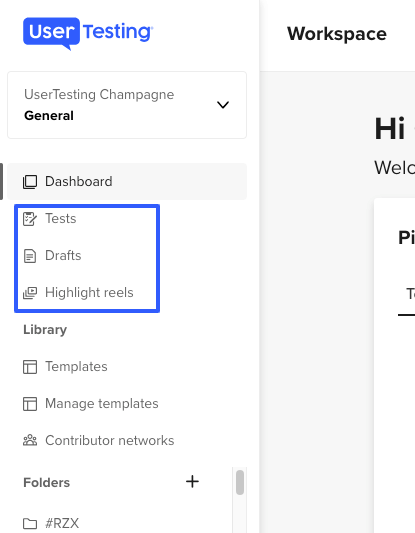Open Highlight reels section
Screen dimensions: 415x533
coord(89,293)
